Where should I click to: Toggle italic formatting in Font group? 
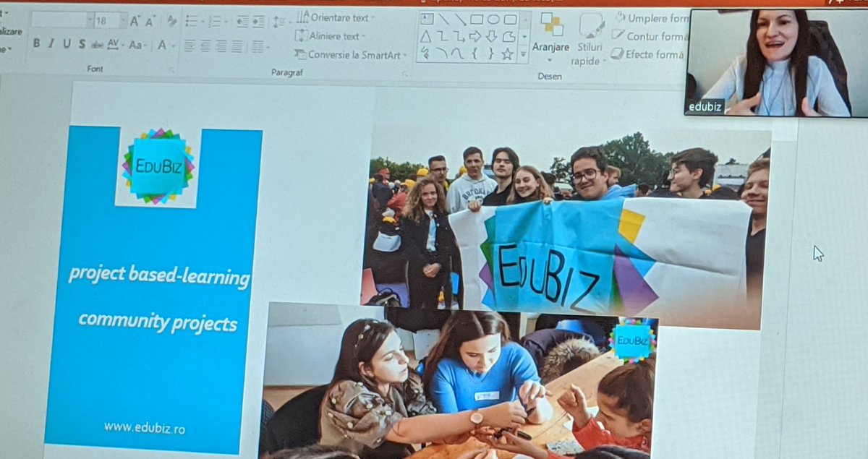51,44
